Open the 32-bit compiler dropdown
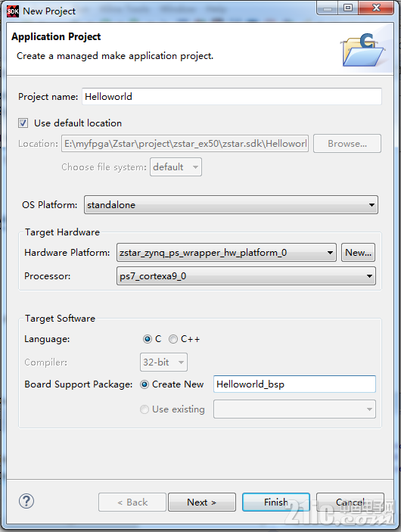The image size is (401, 532). (163, 362)
